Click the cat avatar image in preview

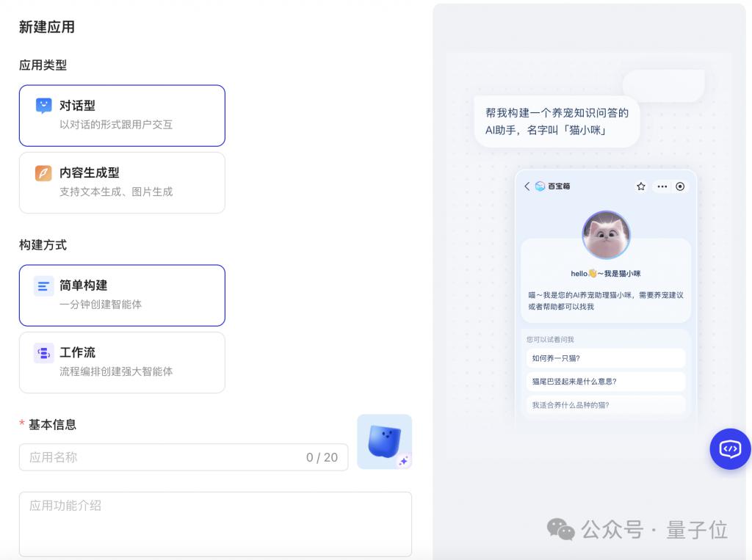[x=606, y=235]
